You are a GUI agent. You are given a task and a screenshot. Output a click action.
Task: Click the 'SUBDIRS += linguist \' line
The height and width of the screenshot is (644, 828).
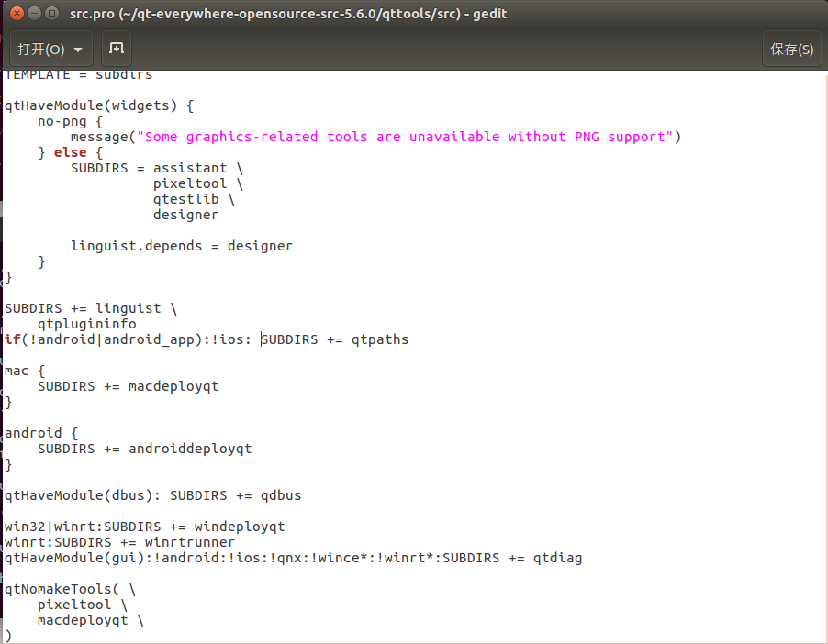91,308
